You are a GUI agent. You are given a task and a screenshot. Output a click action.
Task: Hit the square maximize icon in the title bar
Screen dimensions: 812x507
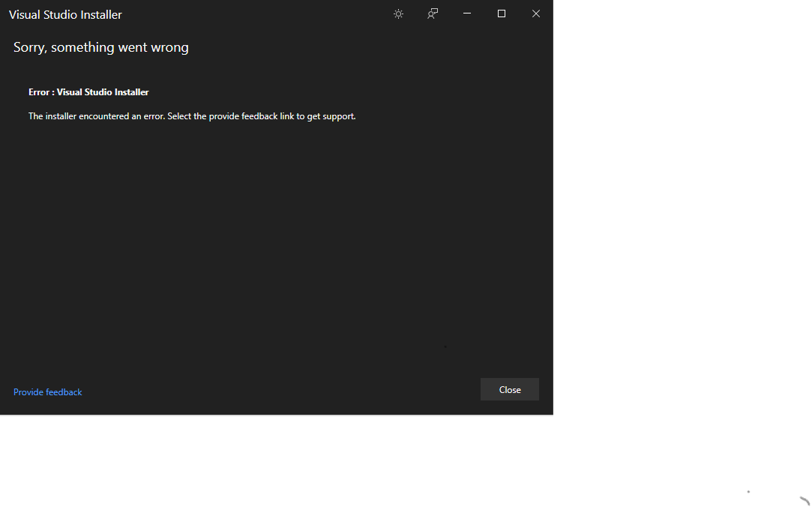[502, 14]
